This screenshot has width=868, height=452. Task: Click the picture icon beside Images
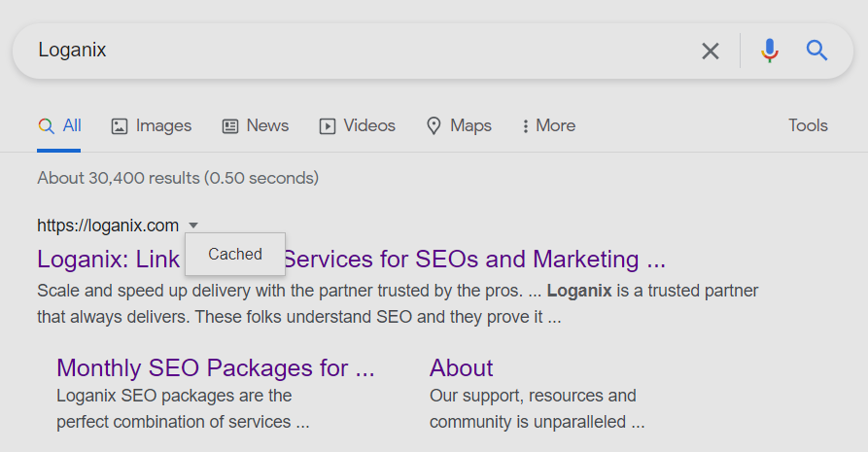tap(119, 126)
